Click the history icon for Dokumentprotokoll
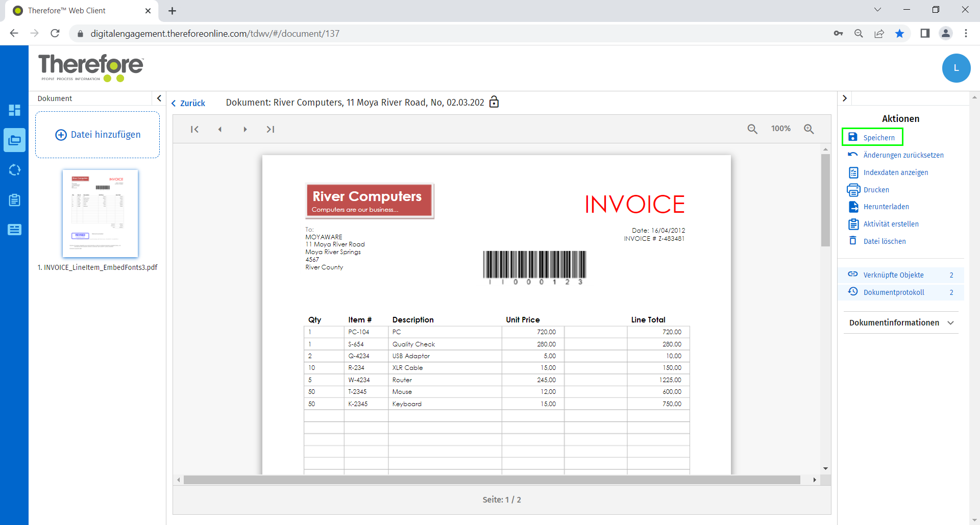The image size is (980, 525). [853, 292]
